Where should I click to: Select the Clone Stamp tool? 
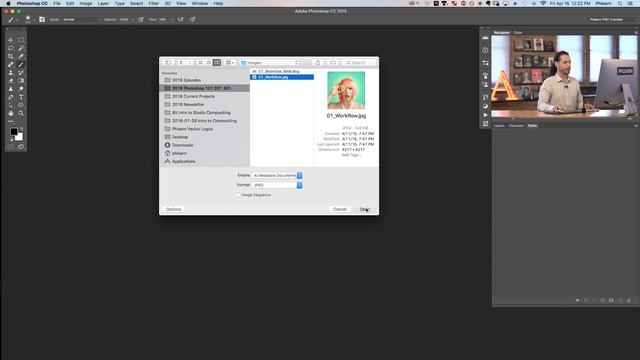click(x=11, y=73)
